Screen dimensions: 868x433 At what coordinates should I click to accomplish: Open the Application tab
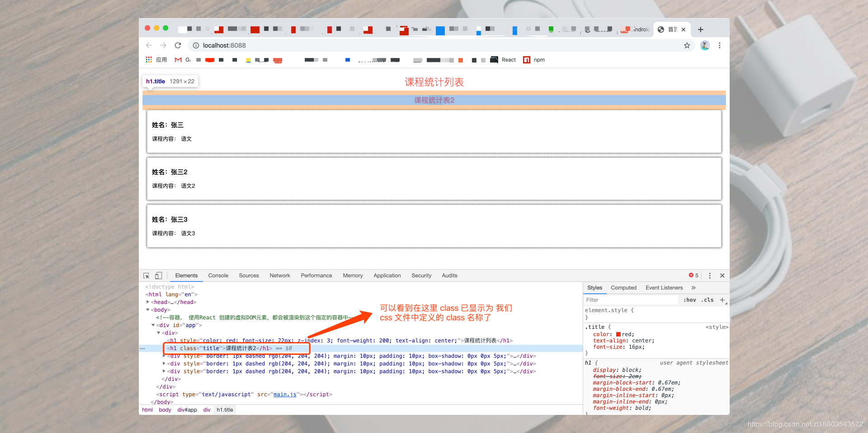click(x=387, y=276)
